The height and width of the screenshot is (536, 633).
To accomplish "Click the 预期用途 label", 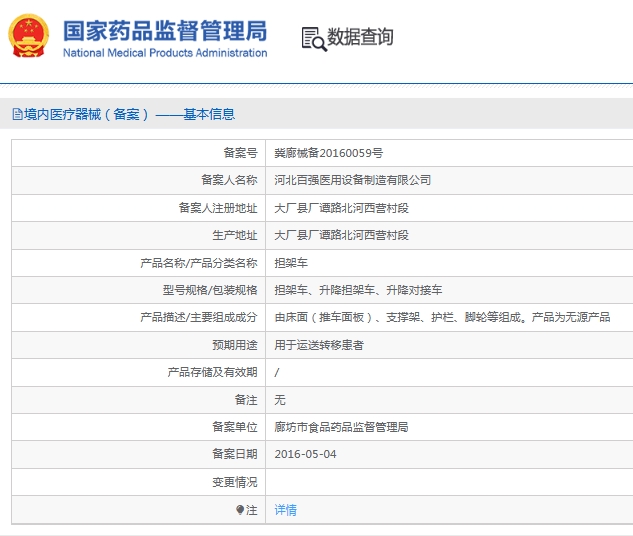I will point(235,345).
